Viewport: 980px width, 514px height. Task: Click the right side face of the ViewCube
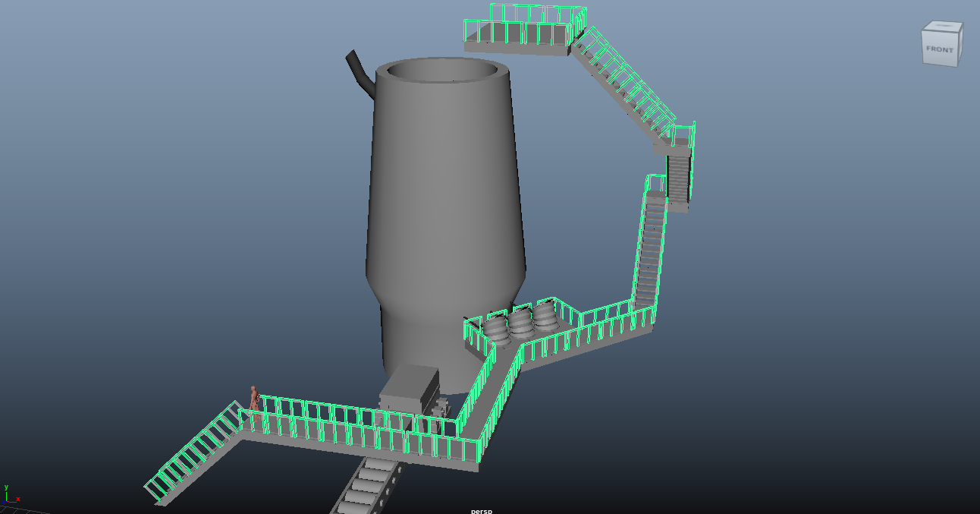tap(960, 46)
